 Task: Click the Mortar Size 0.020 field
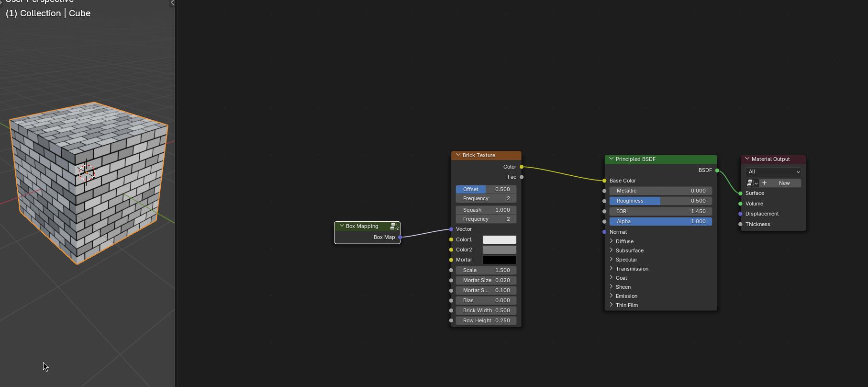pos(486,280)
